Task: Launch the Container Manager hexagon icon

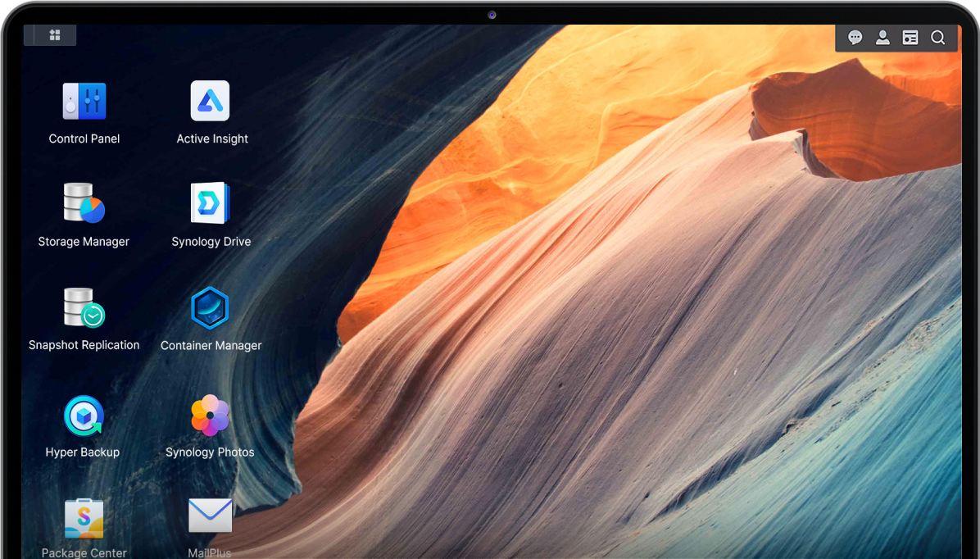Action: 210,308
